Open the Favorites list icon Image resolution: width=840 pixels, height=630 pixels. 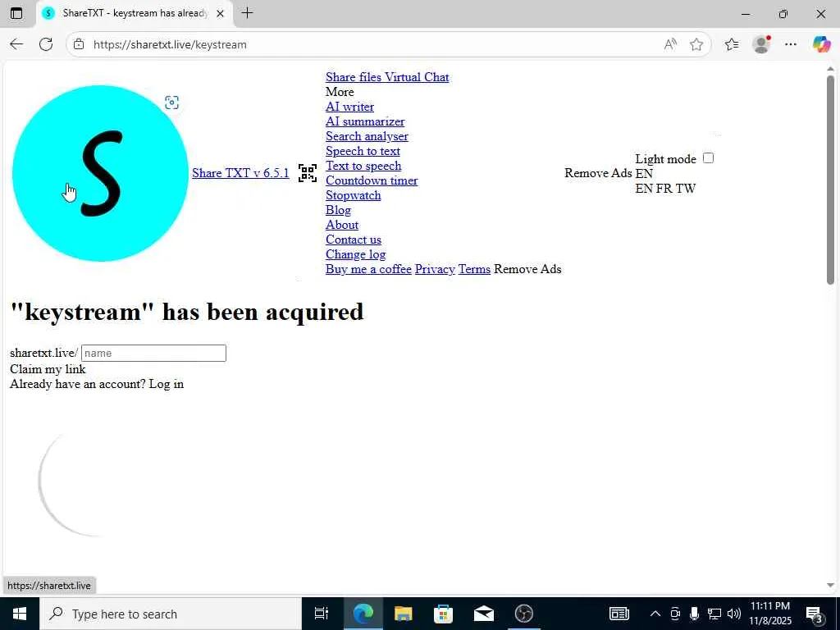732,44
